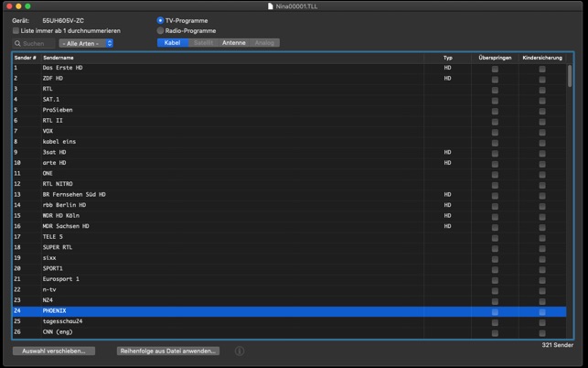Select the 'SAT.1' channel
This screenshot has width=588, height=368.
tap(289, 100)
